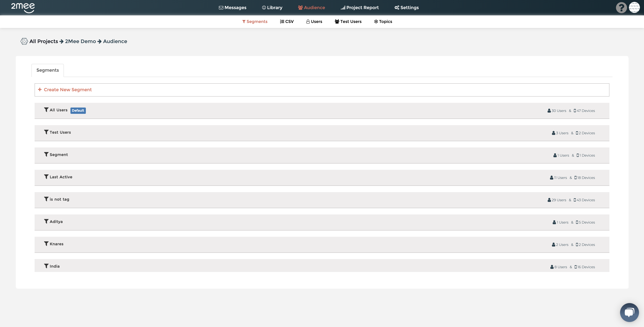Open the 2Mee Demo breadcrumb
This screenshot has height=327, width=644.
pyautogui.click(x=80, y=42)
